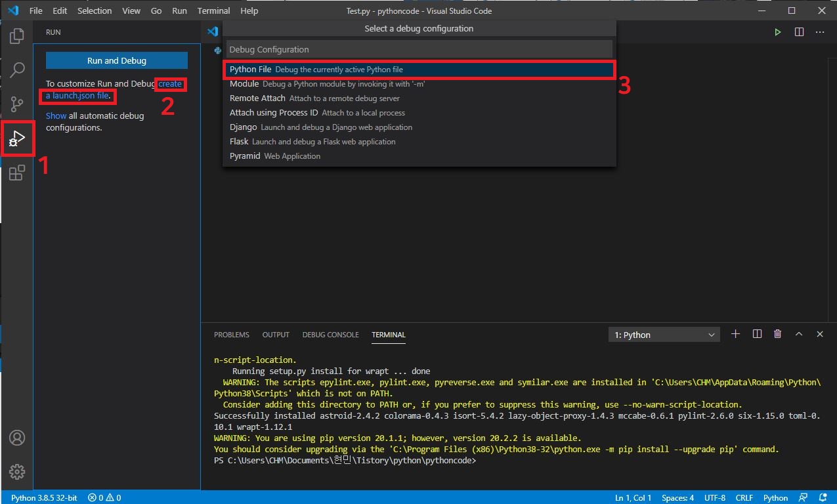Image resolution: width=837 pixels, height=504 pixels.
Task: Click 'Python 3.8.5 32-bit' interpreter in status bar
Action: [44, 497]
